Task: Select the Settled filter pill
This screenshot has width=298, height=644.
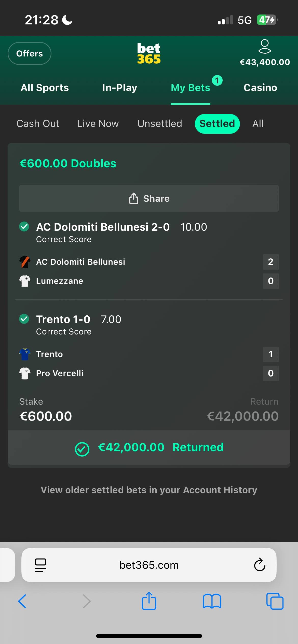Action: (x=217, y=124)
